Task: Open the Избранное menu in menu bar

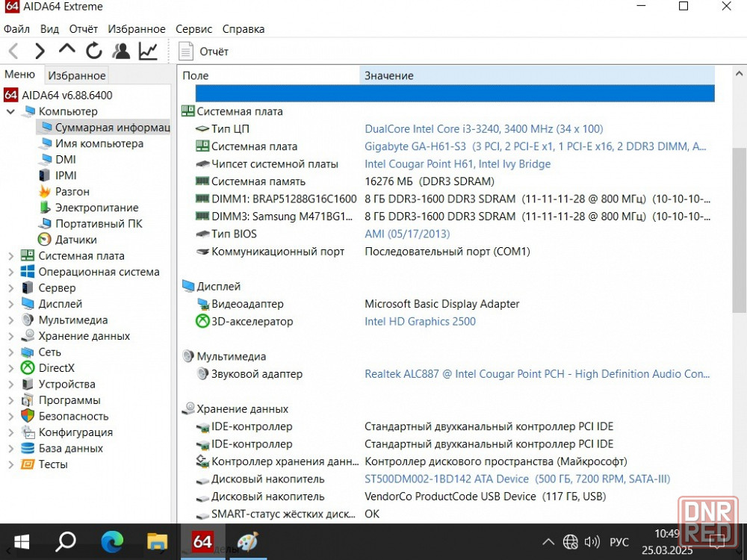Action: pyautogui.click(x=137, y=29)
